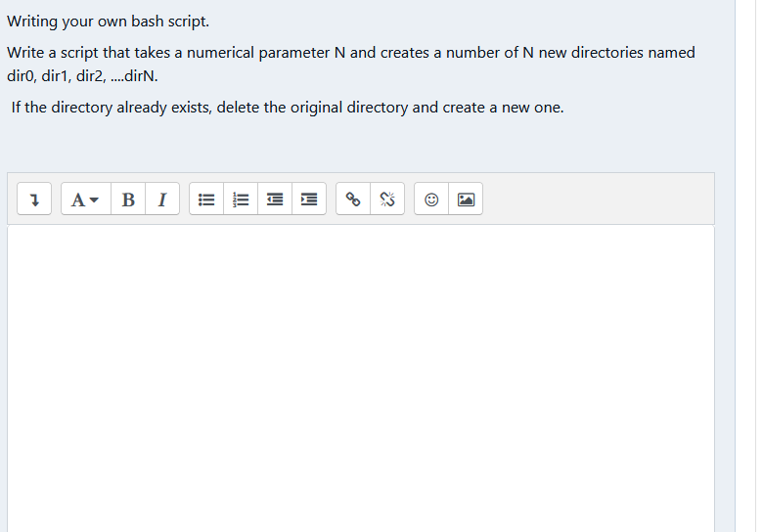Viewport: 763px width, 532px height.
Task: Click the text "Writing your own bash script."
Action: (x=108, y=22)
